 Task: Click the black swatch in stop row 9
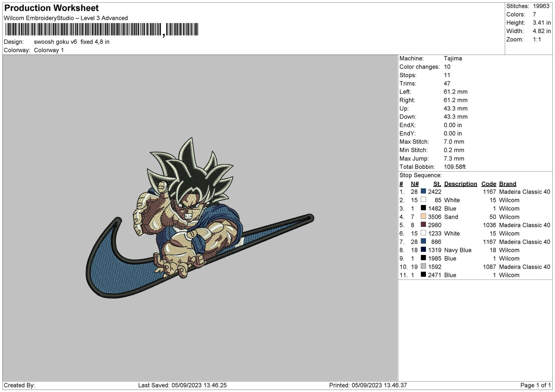pyautogui.click(x=423, y=258)
